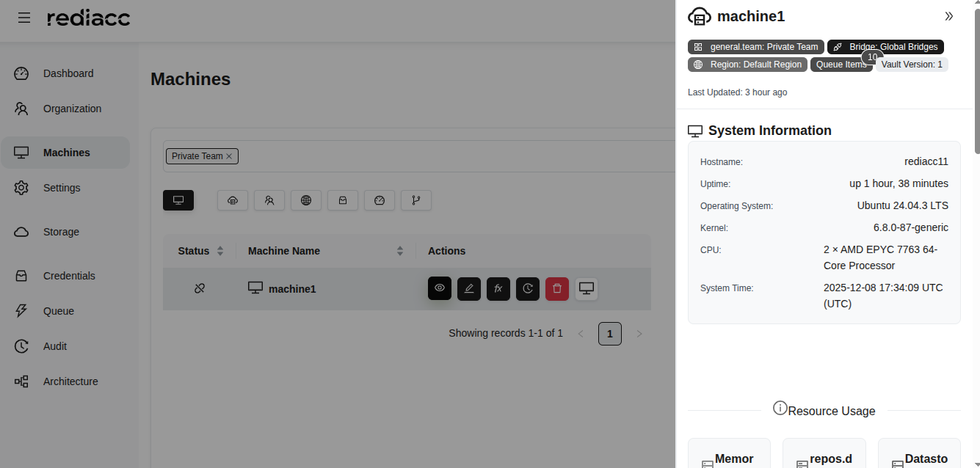Select the gauge icon in view toolbar

(380, 200)
